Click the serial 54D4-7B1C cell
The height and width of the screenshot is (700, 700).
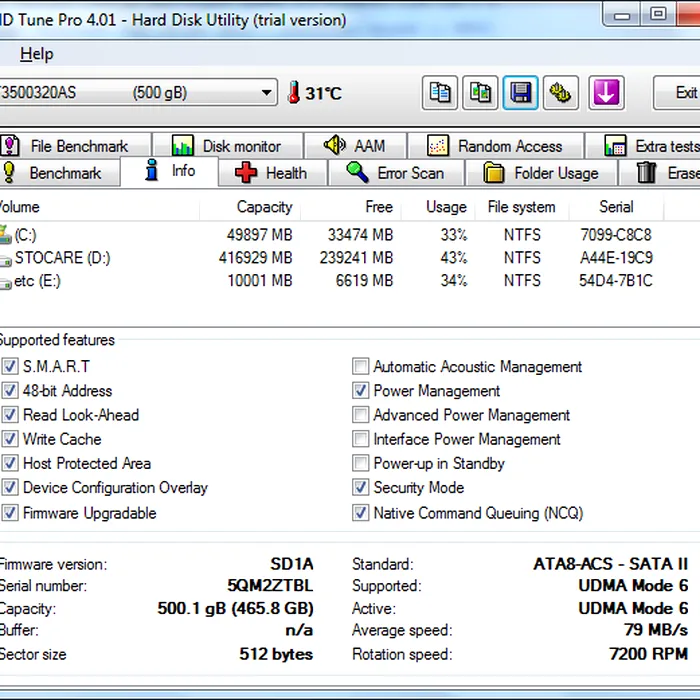click(616, 280)
